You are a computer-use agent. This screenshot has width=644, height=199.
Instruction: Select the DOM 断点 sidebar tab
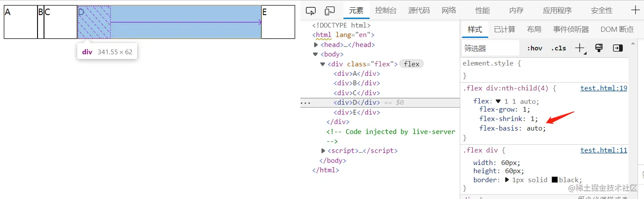click(617, 29)
